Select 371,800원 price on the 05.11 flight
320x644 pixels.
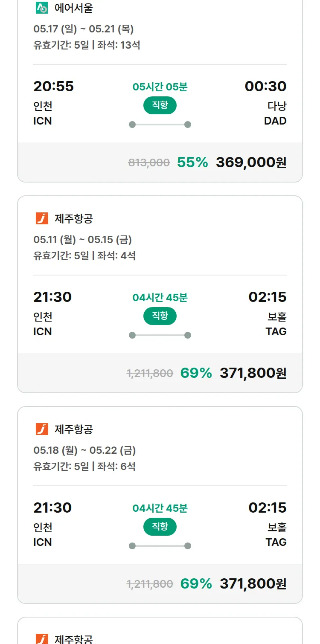coord(253,373)
